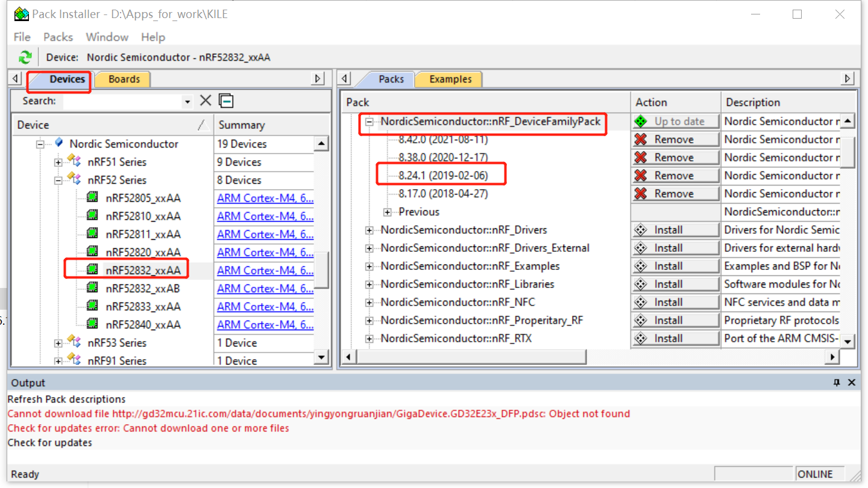This screenshot has height=488, width=868.
Task: Remove pack version 8.17.0
Action: [x=676, y=193]
